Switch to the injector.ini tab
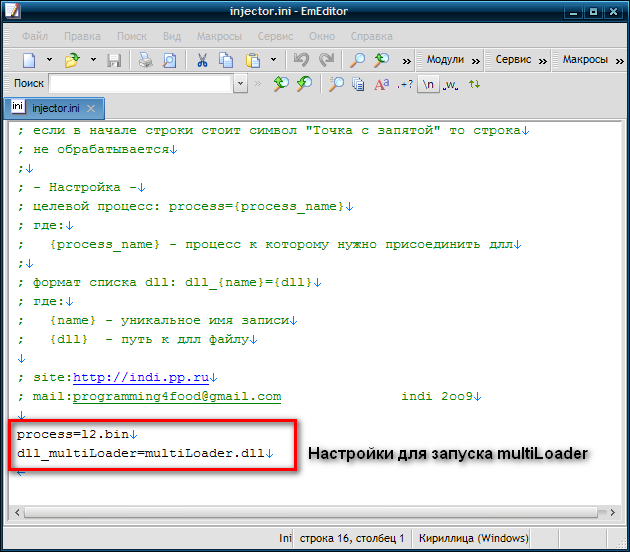The height and width of the screenshot is (552, 630). click(55, 108)
